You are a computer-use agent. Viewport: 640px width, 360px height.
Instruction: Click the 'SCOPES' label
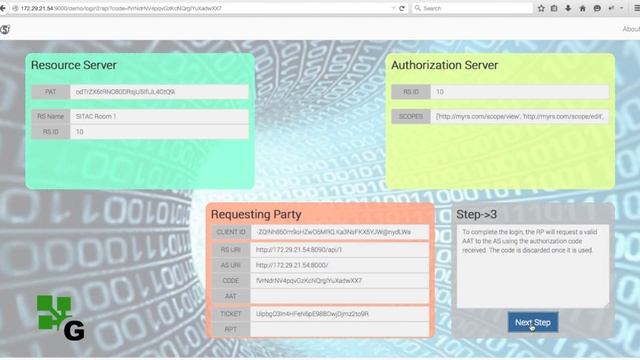coord(411,116)
